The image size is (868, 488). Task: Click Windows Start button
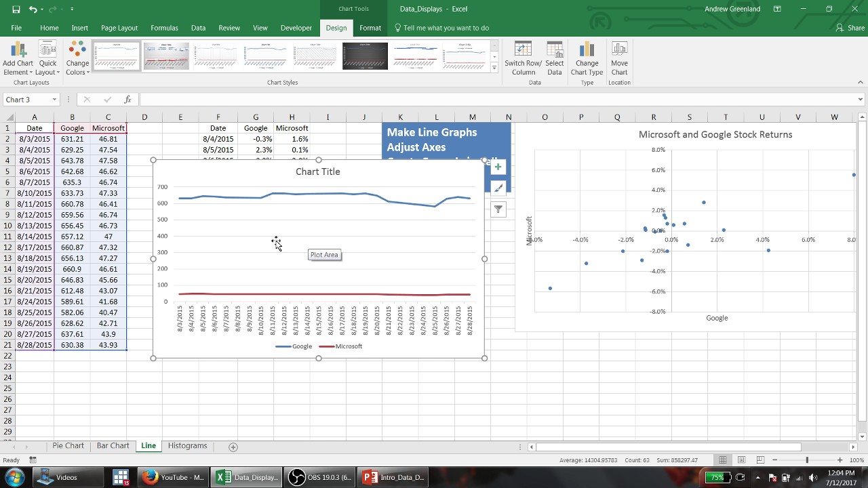click(x=14, y=477)
